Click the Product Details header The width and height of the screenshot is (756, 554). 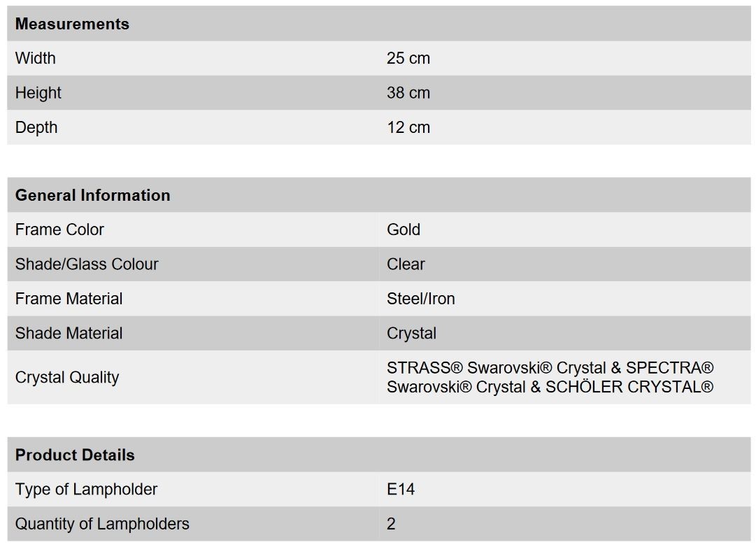click(x=75, y=455)
